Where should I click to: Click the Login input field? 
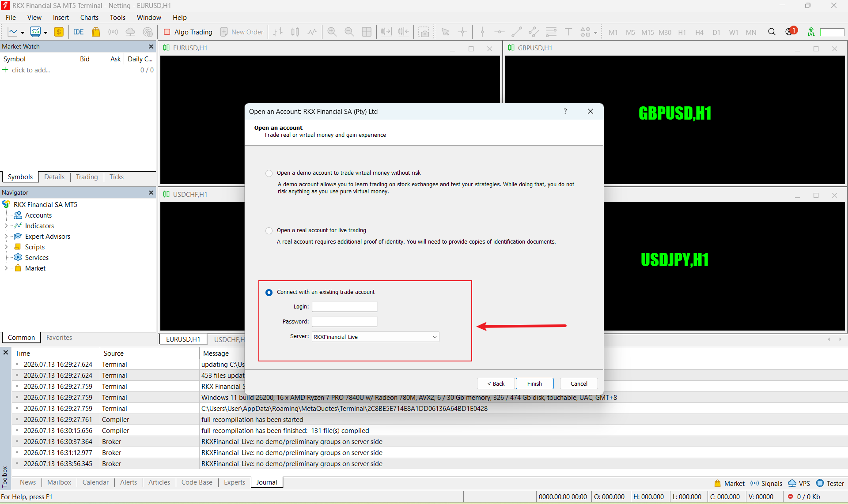point(344,307)
